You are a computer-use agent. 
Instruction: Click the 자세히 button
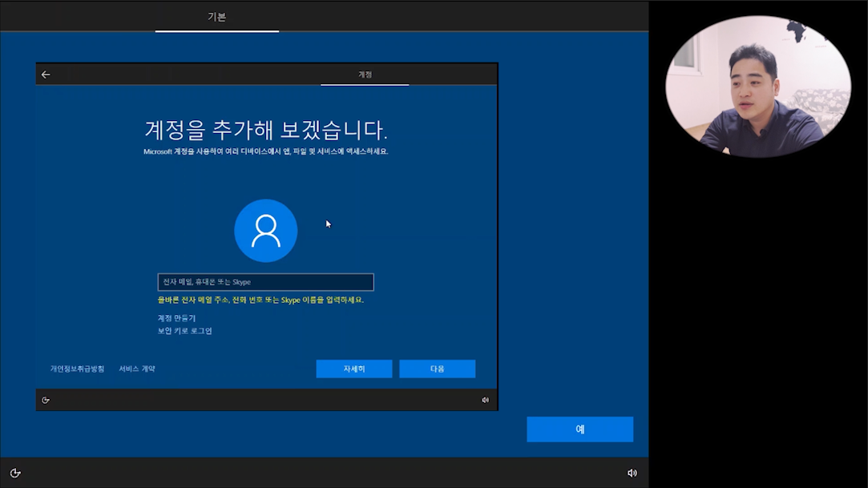point(354,369)
